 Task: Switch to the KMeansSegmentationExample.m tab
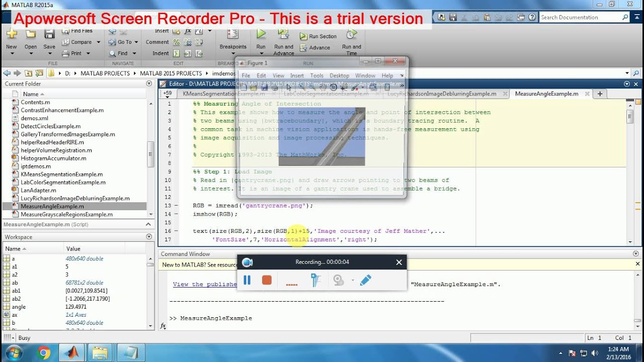(223, 94)
